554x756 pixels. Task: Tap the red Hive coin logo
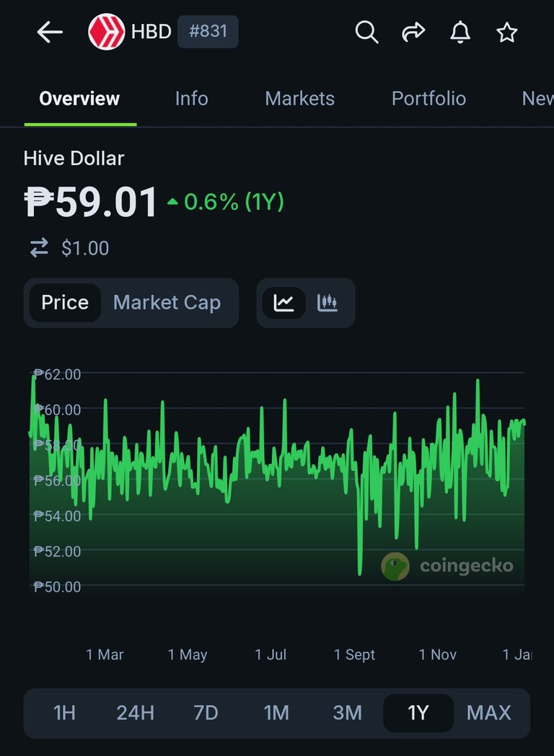click(x=106, y=32)
